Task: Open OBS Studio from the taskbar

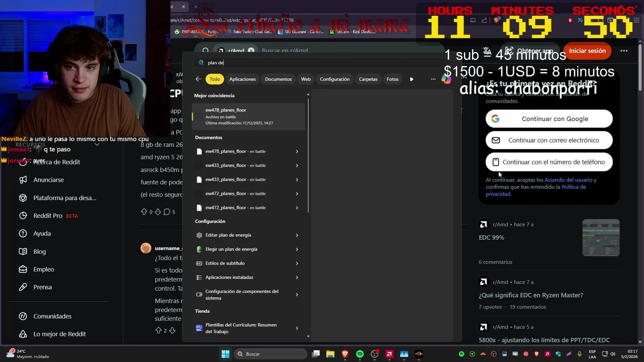Action: (x=374, y=354)
